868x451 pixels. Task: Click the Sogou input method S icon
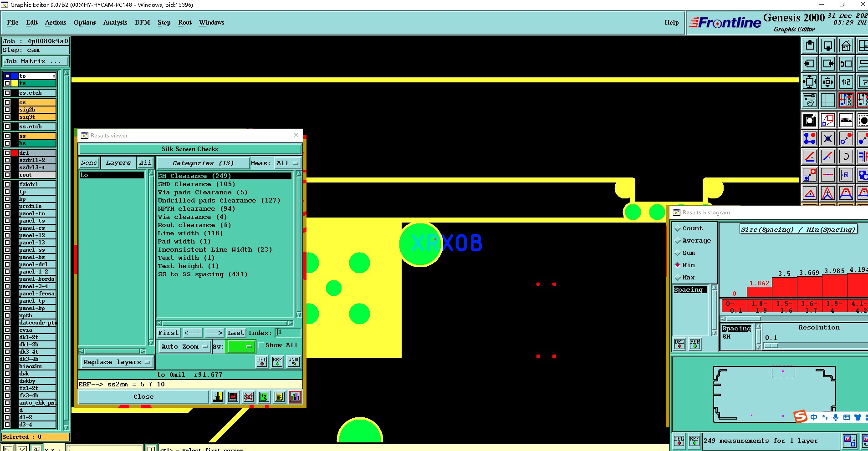tap(800, 416)
